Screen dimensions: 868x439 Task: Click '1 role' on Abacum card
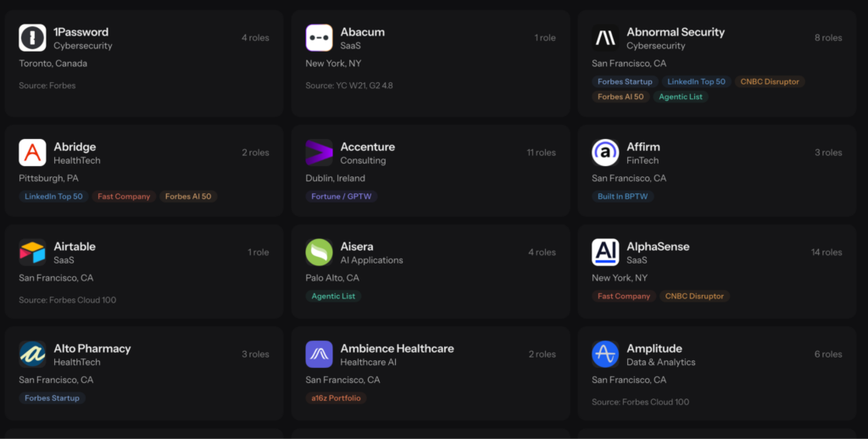[x=545, y=37]
